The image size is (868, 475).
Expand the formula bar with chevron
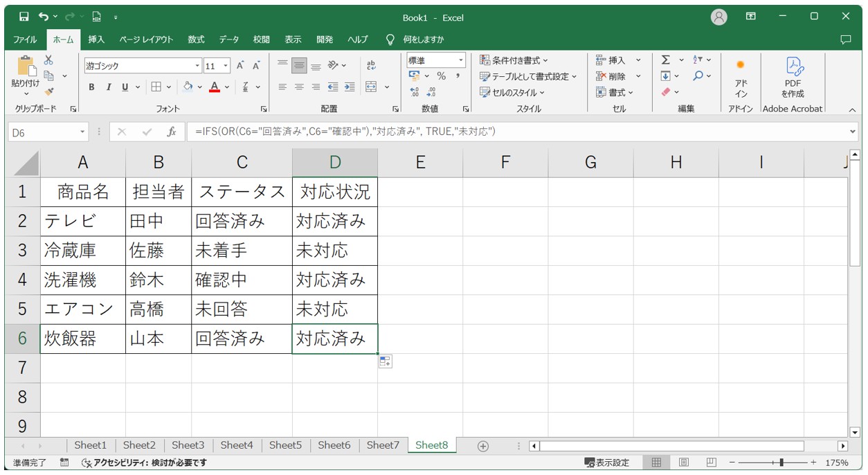[852, 132]
